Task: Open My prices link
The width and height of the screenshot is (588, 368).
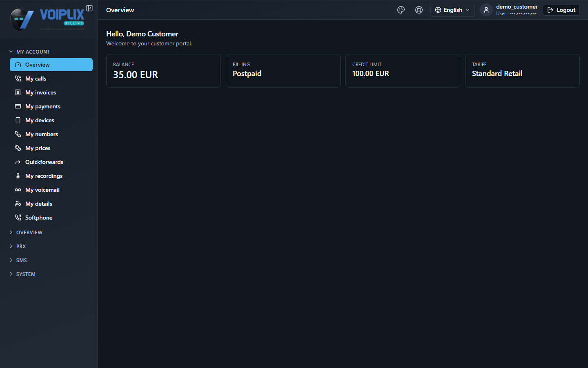Action: pos(51,148)
